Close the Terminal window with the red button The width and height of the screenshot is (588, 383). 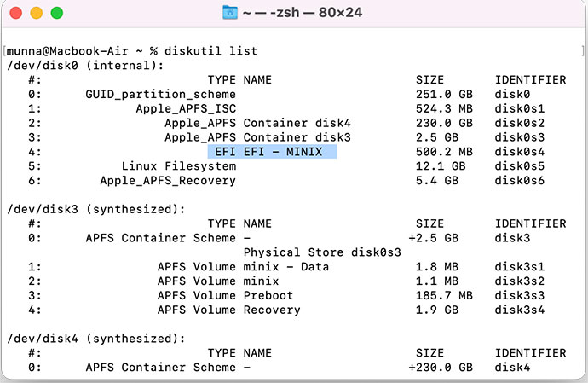pos(16,14)
